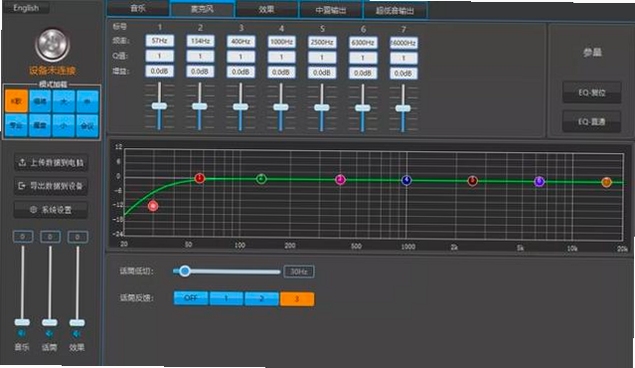Click the 16000Hz frequency field

404,43
